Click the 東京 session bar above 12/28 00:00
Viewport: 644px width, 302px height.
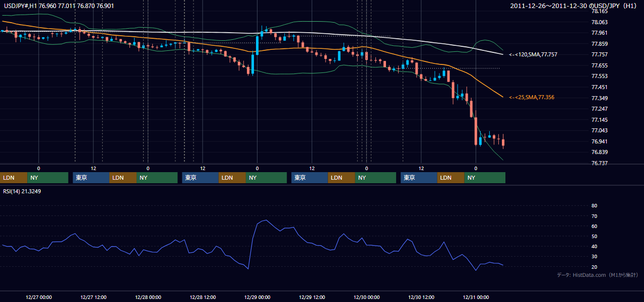click(x=201, y=178)
